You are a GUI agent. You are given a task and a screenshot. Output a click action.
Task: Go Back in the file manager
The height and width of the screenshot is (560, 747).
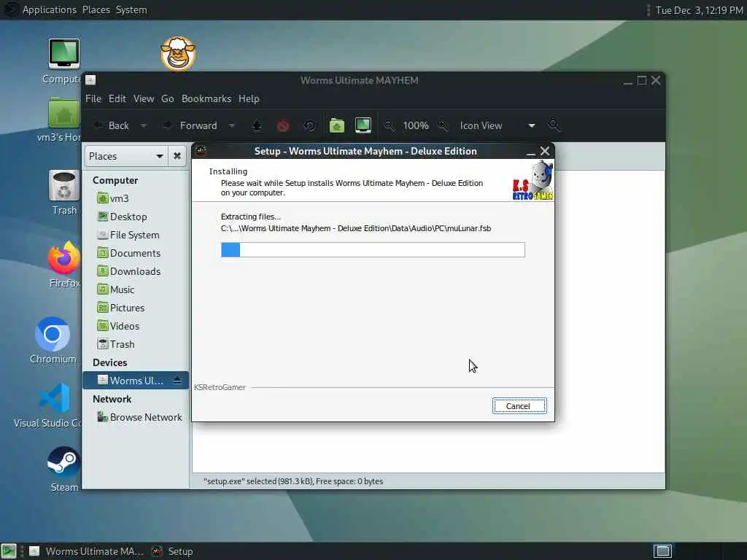coord(112,125)
